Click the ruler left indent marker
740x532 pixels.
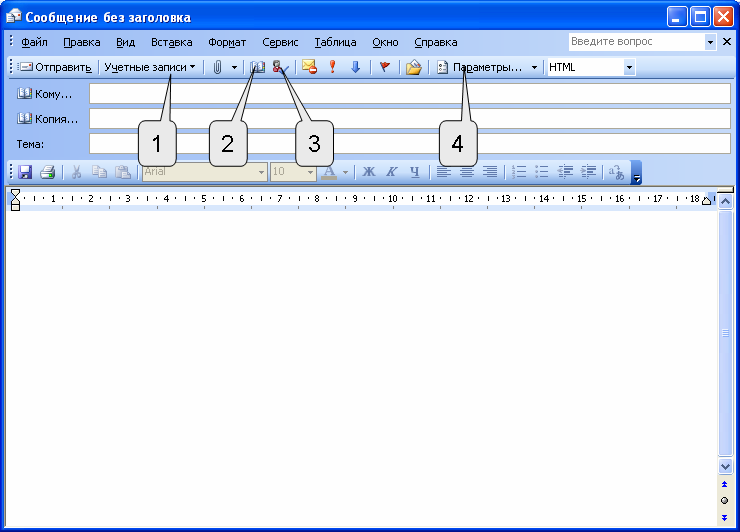15,199
